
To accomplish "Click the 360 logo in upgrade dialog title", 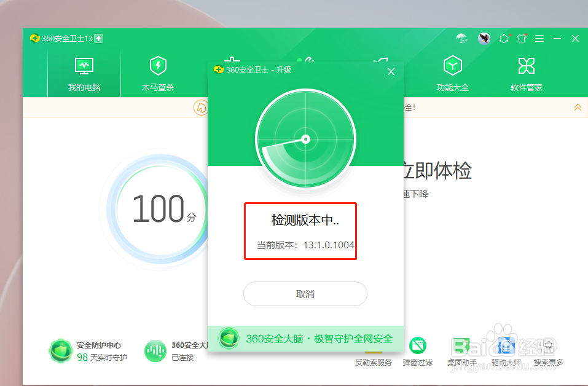I will pyautogui.click(x=219, y=70).
